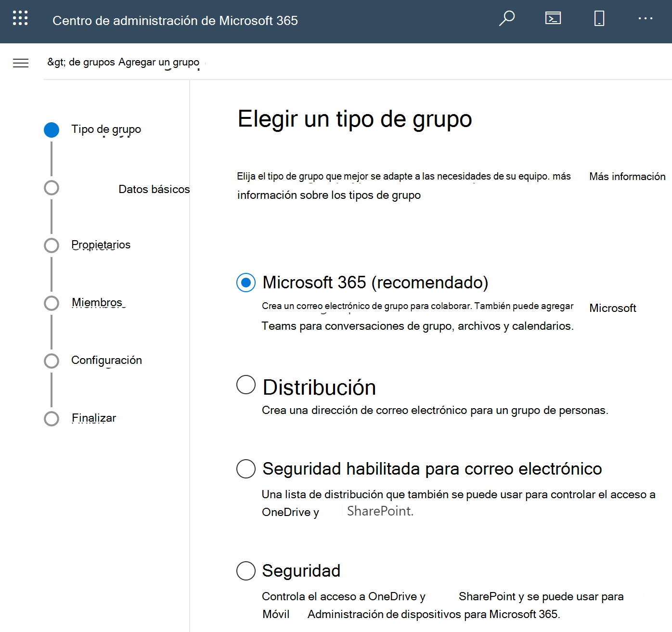
Task: Click the Finalizar step circle
Action: tap(52, 419)
